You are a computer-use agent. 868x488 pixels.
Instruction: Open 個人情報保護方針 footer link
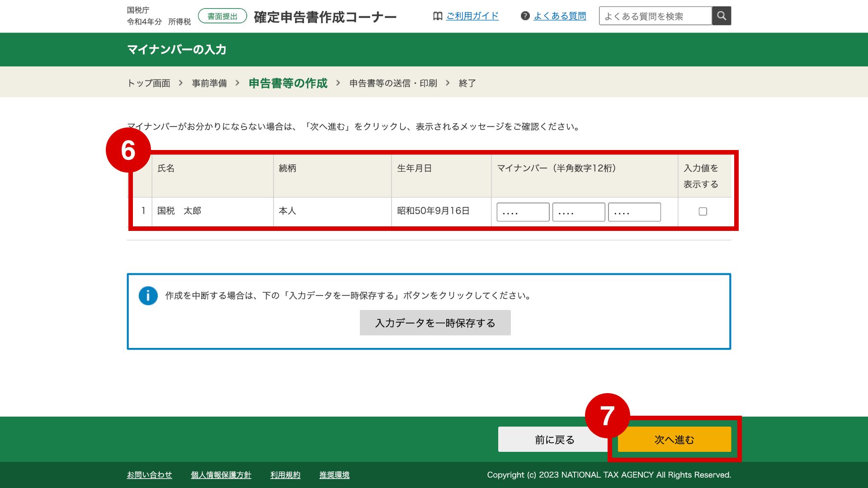[221, 475]
